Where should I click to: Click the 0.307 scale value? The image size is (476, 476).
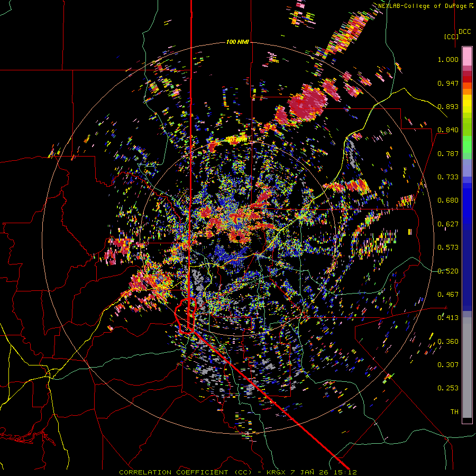448,365
